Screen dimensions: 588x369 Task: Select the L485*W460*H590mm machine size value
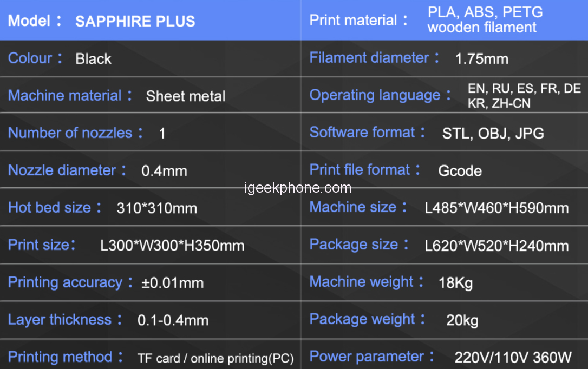point(496,208)
